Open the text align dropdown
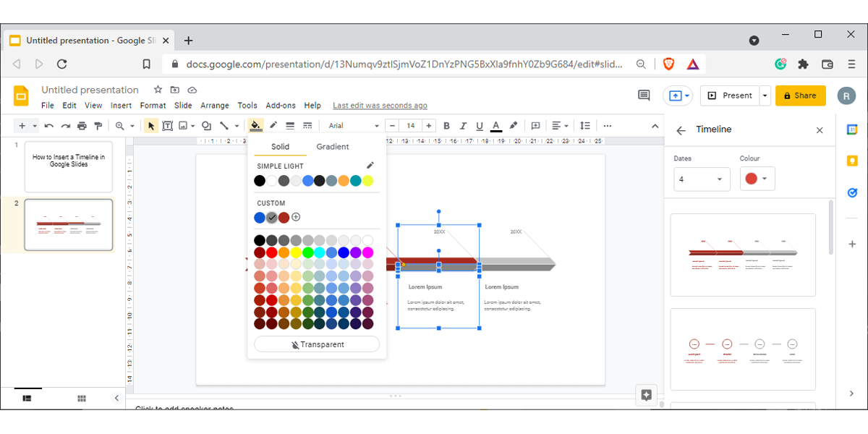The width and height of the screenshot is (868, 434). pyautogui.click(x=560, y=126)
